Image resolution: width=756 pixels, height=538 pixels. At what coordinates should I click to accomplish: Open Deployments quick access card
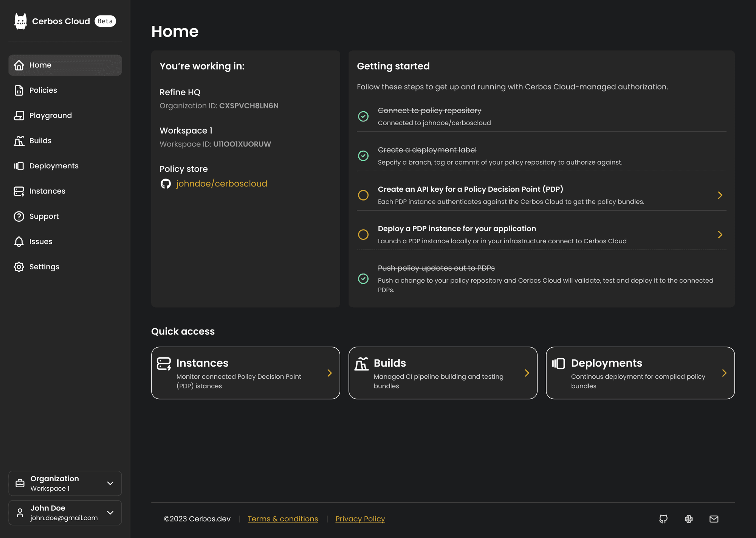click(640, 373)
